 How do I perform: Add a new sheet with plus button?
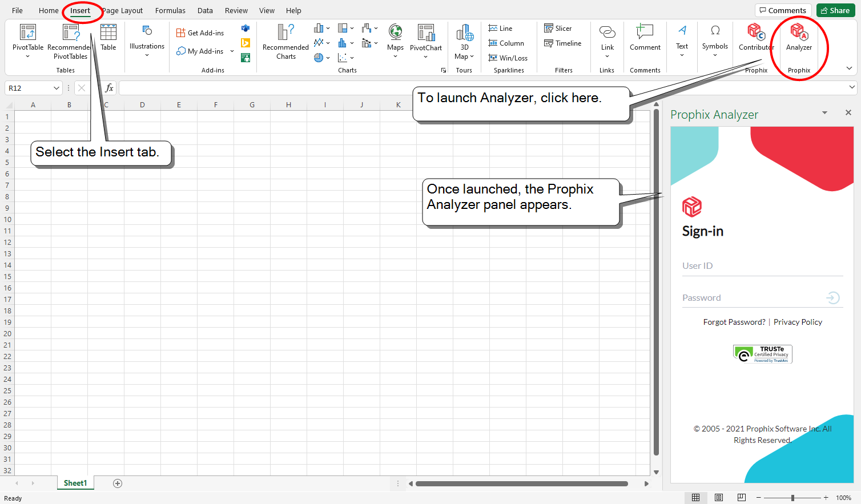click(x=118, y=483)
